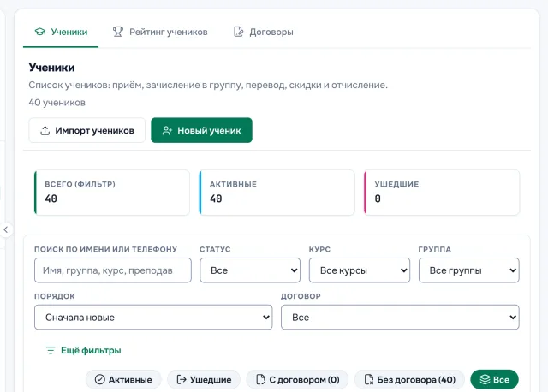Filter by С договором (0) chip
The height and width of the screenshot is (392, 548).
coord(297,380)
